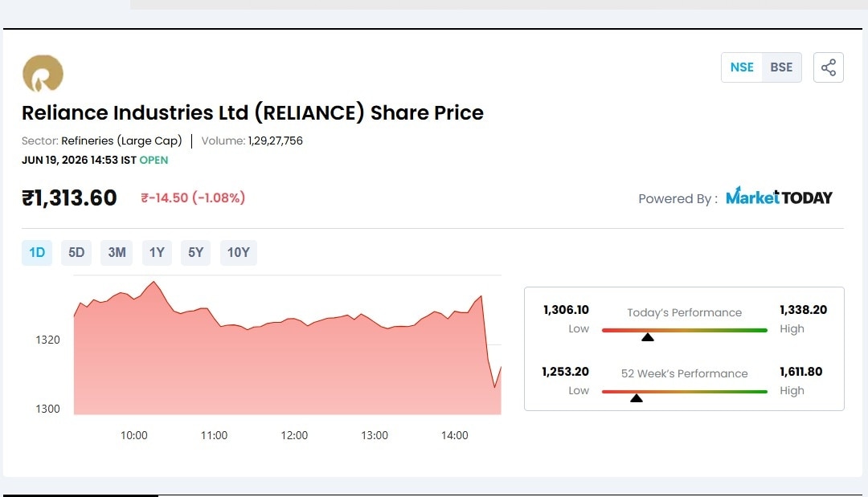Click the 1300 y-axis label

pyautogui.click(x=47, y=409)
